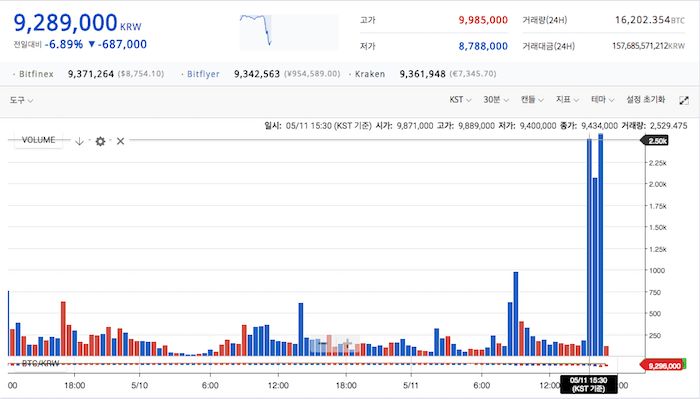Screen dimensions: 700x399
Task: Open VOLUME indicator settings gear
Action: [100, 141]
